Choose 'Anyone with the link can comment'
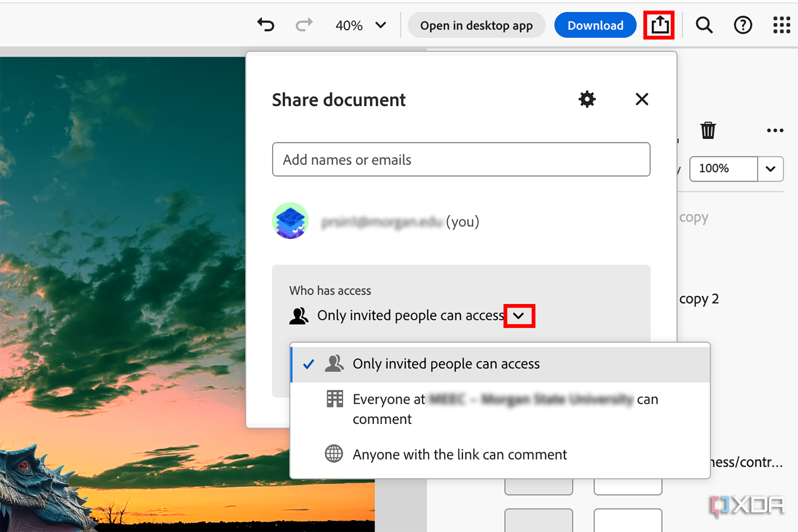 click(459, 454)
